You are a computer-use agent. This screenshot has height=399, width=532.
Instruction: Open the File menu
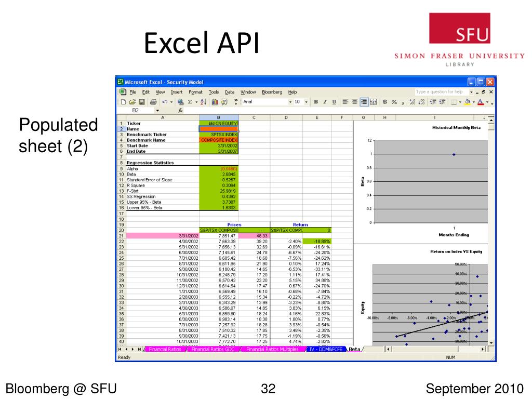click(x=132, y=92)
